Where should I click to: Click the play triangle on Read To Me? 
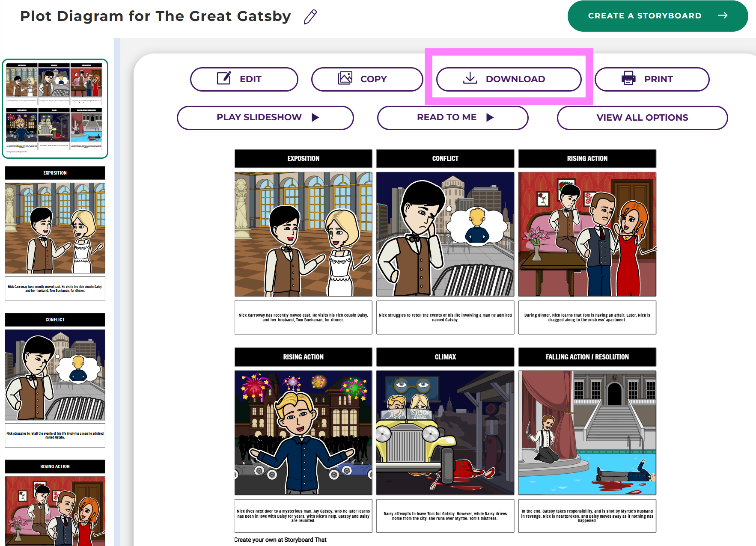pyautogui.click(x=490, y=117)
